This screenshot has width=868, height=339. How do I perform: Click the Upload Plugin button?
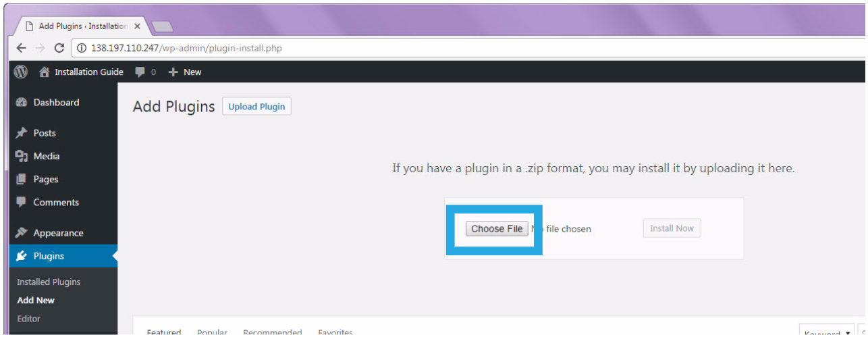(x=256, y=107)
